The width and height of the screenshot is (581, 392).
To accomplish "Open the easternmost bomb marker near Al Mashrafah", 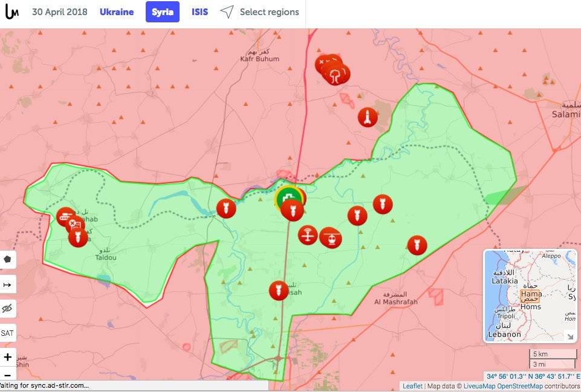I will pyautogui.click(x=417, y=245).
